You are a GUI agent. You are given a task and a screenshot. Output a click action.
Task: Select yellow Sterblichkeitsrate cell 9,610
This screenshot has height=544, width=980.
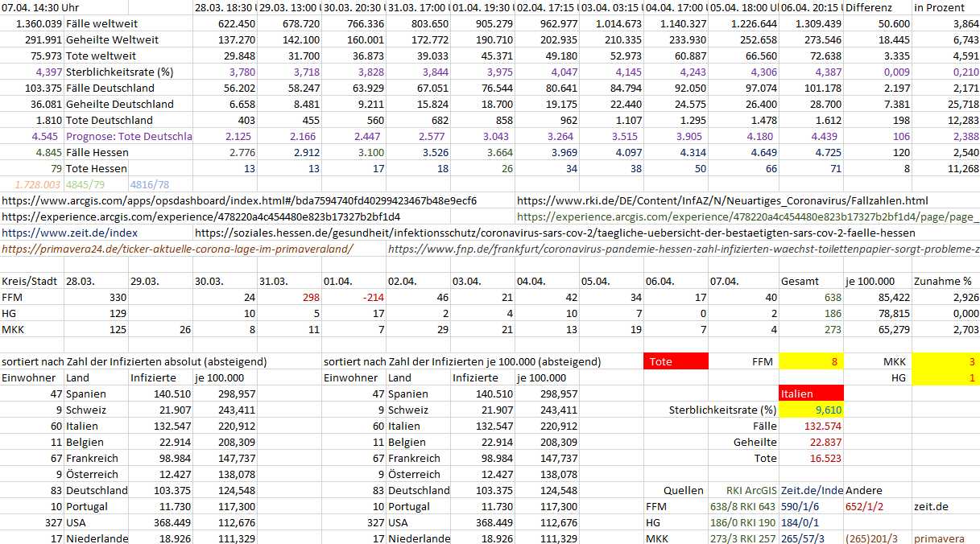click(812, 410)
